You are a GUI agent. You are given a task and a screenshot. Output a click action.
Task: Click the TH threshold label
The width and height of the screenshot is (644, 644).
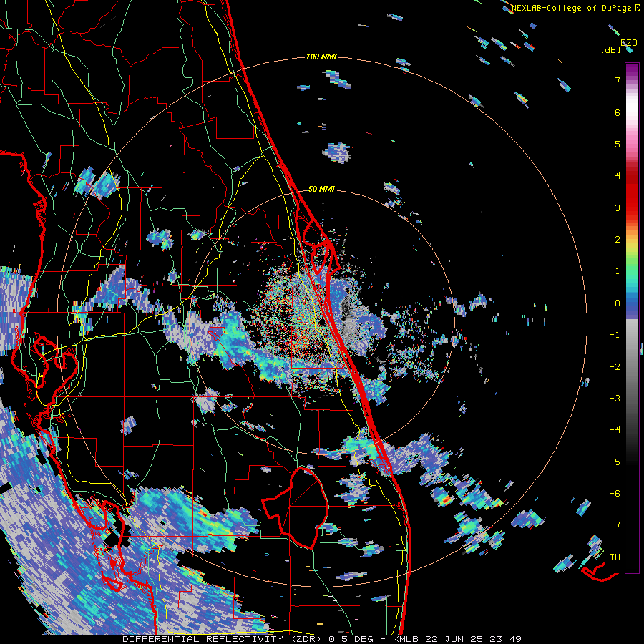point(615,557)
